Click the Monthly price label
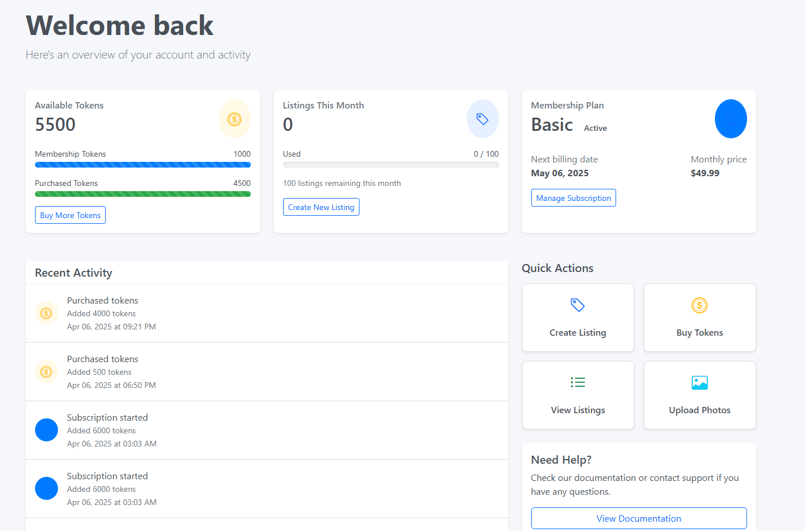This screenshot has width=805, height=532. [x=719, y=160]
